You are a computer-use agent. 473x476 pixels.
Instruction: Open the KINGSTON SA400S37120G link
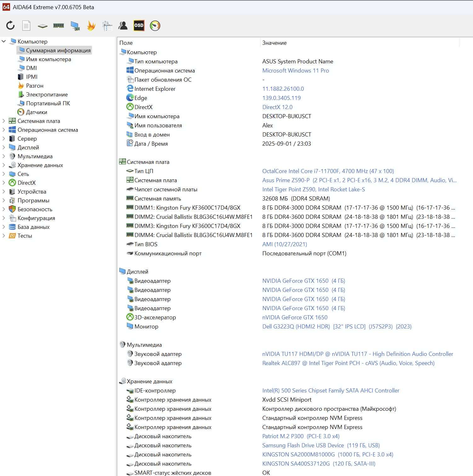click(x=319, y=463)
